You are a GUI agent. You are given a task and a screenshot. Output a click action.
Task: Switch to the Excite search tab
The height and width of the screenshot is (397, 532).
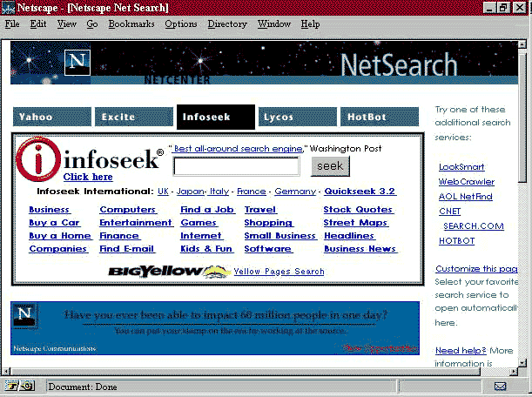click(134, 117)
